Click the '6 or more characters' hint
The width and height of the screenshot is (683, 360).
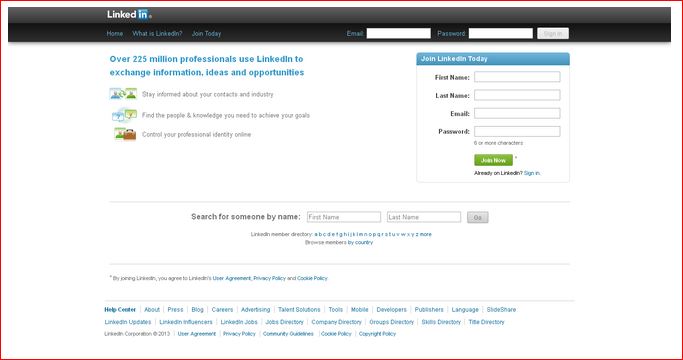pos(498,143)
